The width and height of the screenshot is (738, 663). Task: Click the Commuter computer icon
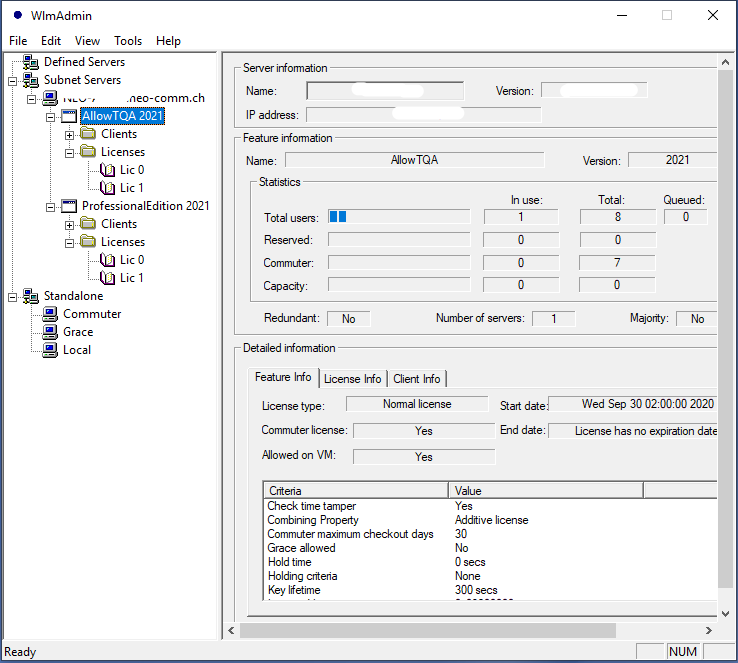click(x=50, y=314)
